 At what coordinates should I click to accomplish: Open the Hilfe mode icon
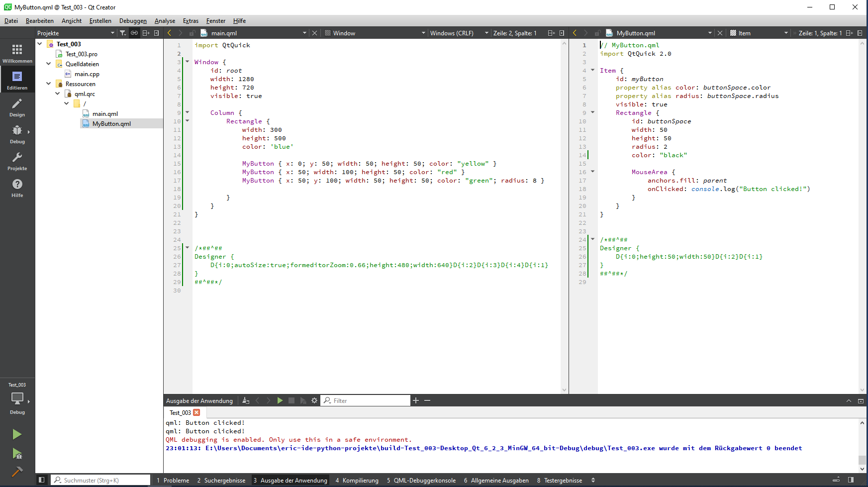pyautogui.click(x=17, y=188)
